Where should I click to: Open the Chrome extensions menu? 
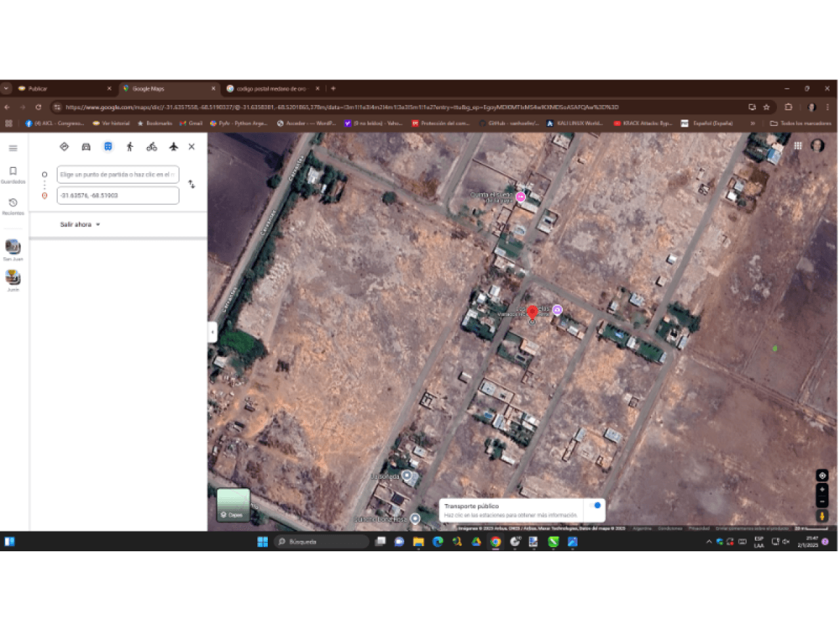point(788,107)
